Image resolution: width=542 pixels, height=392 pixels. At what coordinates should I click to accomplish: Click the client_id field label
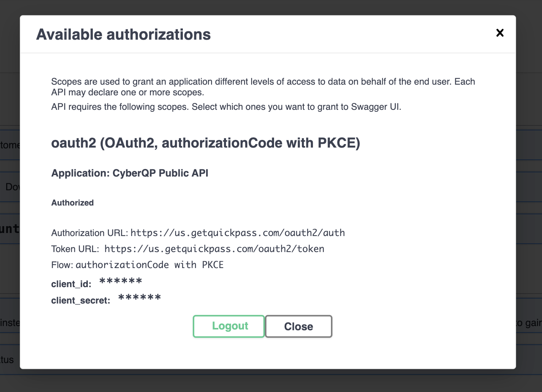pyautogui.click(x=71, y=284)
